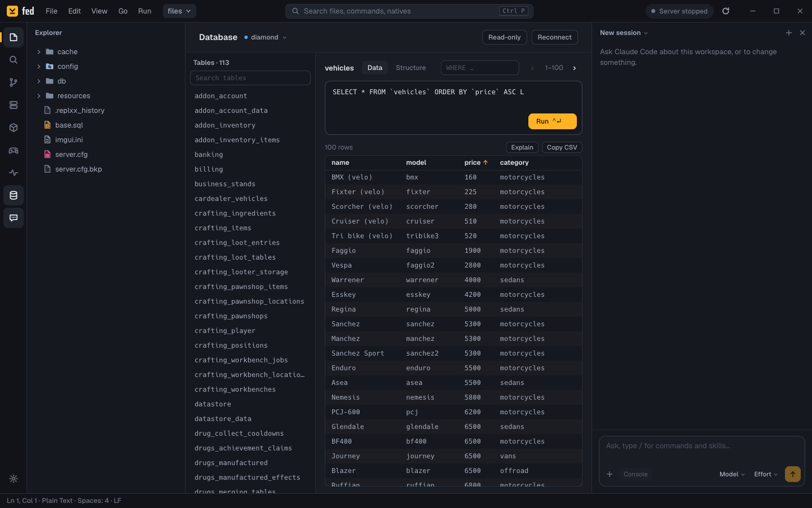Expand the config folder

(x=106, y=67)
